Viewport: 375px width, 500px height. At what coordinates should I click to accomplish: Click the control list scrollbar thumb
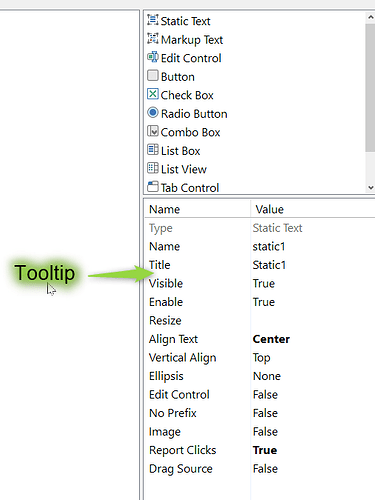(x=370, y=87)
